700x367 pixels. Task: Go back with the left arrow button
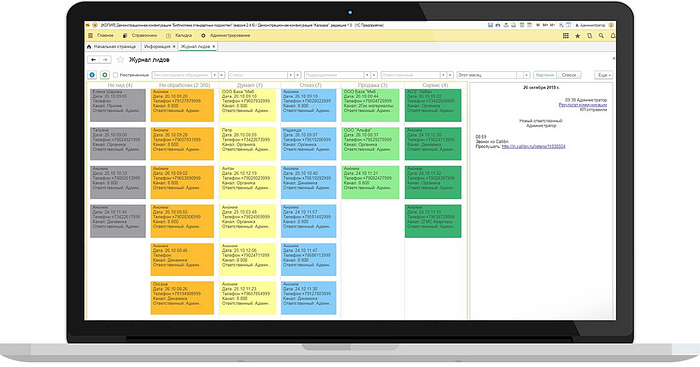click(x=93, y=60)
